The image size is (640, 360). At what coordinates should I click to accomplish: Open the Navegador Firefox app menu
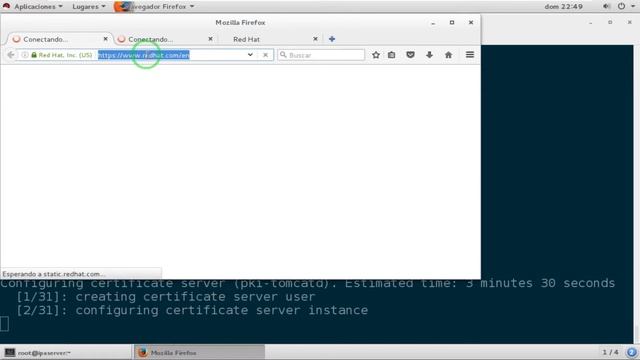[x=155, y=7]
